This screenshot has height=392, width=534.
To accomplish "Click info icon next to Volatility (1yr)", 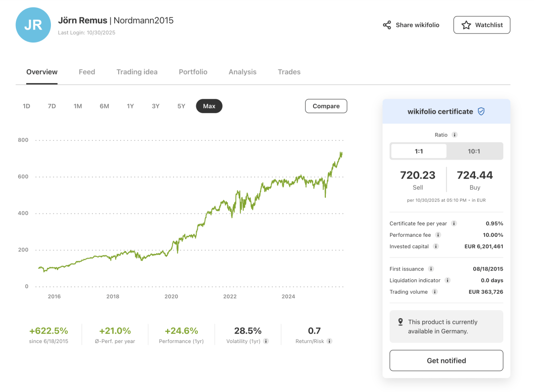I will [x=266, y=341].
